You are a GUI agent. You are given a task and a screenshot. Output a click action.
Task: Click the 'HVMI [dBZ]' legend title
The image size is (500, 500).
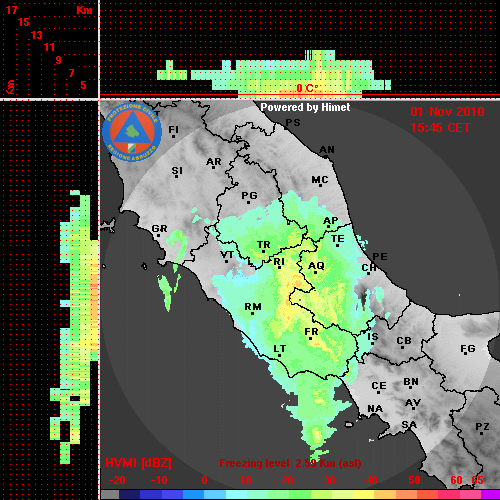(138, 463)
